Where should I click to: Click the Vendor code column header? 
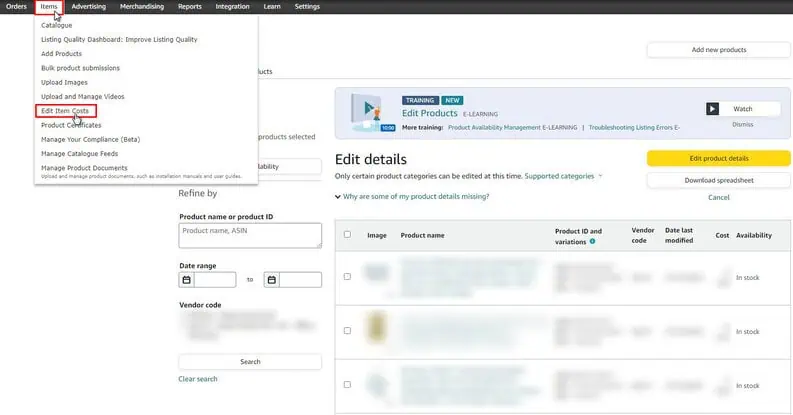tap(643, 236)
